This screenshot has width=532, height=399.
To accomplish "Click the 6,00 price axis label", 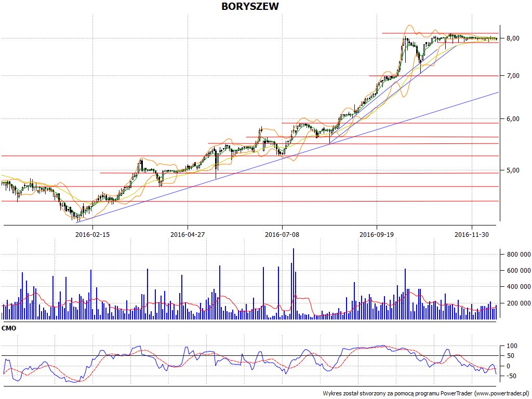I will (x=513, y=119).
